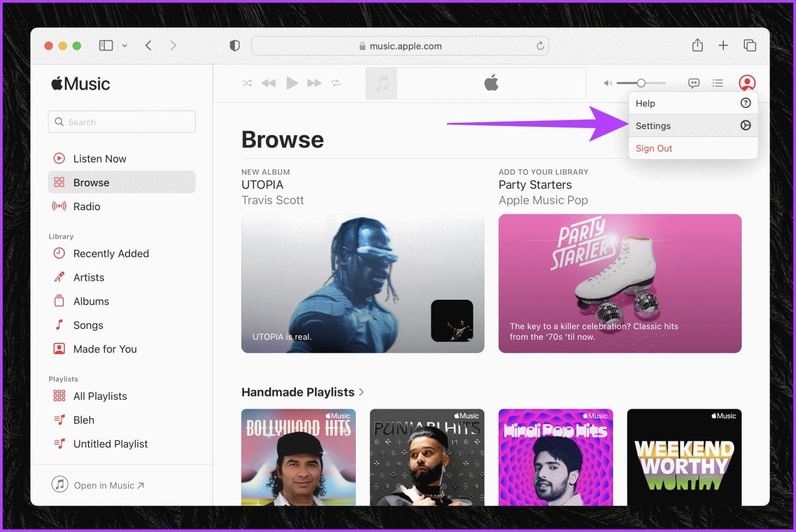Click the music.apple.com address bar
The width and height of the screenshot is (796, 532).
(x=400, y=46)
